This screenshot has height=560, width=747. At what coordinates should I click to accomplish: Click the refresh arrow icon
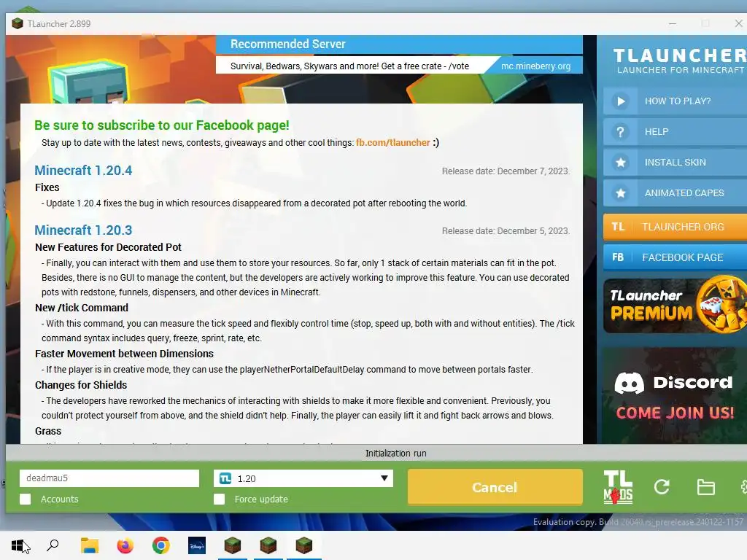pos(662,486)
